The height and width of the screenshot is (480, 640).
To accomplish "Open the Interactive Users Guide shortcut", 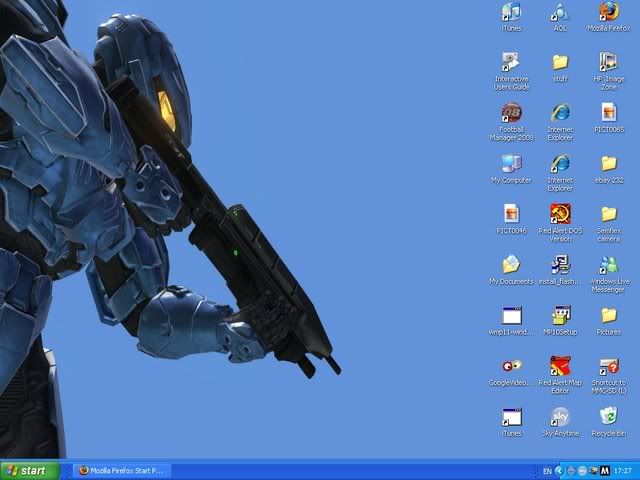I will coord(511,71).
